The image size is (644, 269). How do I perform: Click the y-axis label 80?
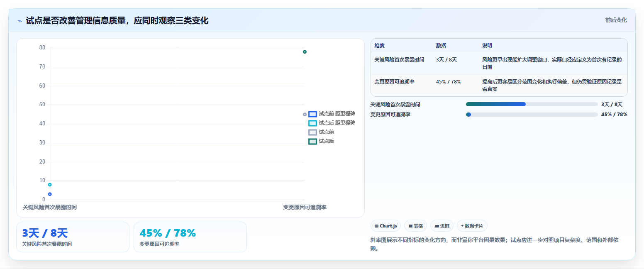tap(42, 47)
